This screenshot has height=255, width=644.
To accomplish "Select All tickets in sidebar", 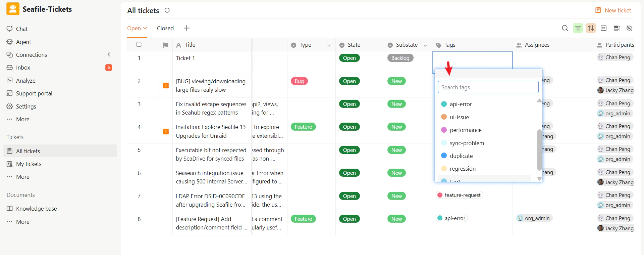I will click(x=60, y=151).
